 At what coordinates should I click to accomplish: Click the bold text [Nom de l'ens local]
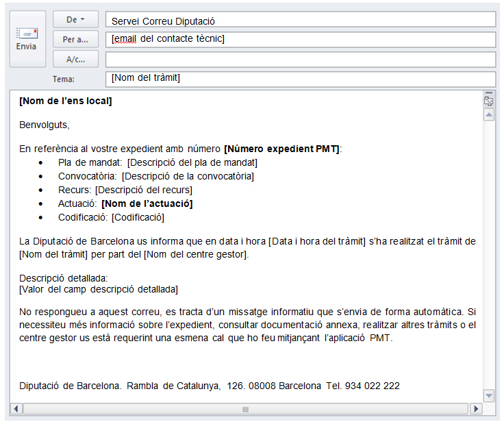(x=66, y=101)
